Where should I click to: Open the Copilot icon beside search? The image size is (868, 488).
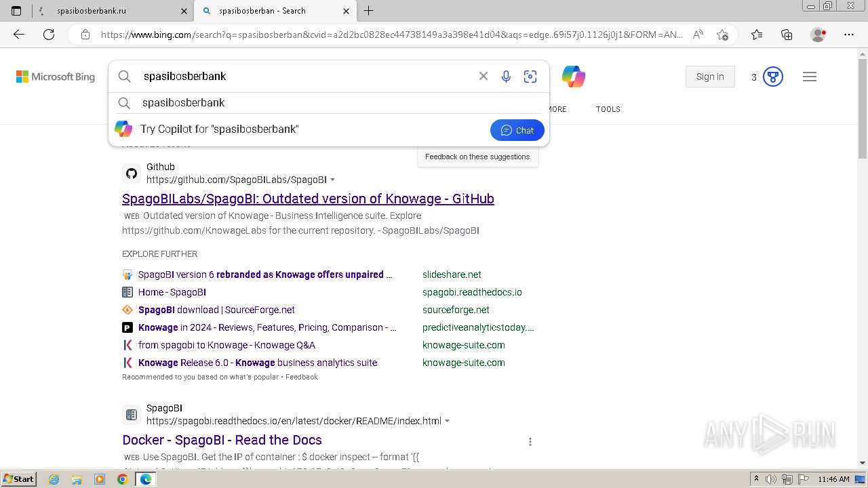(574, 77)
